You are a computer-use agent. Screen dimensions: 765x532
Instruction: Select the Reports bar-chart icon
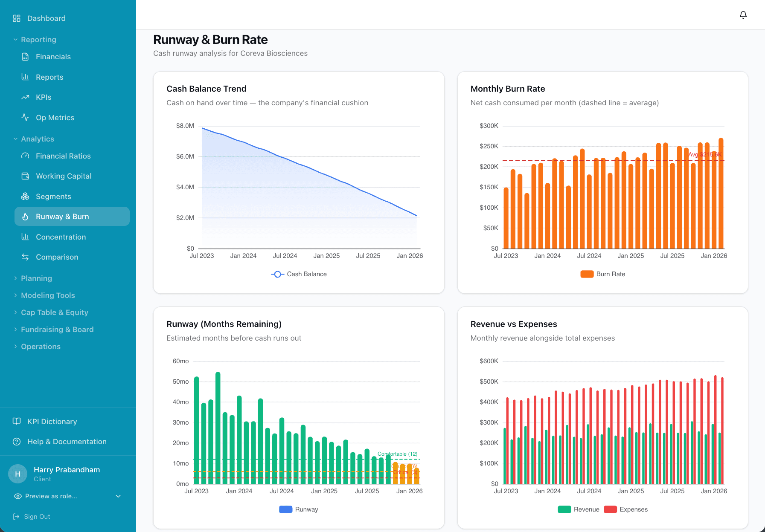[x=25, y=77]
